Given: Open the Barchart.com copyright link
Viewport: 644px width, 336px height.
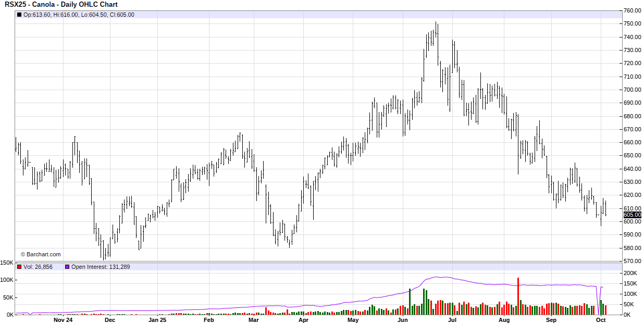Looking at the screenshot, I should [x=41, y=254].
